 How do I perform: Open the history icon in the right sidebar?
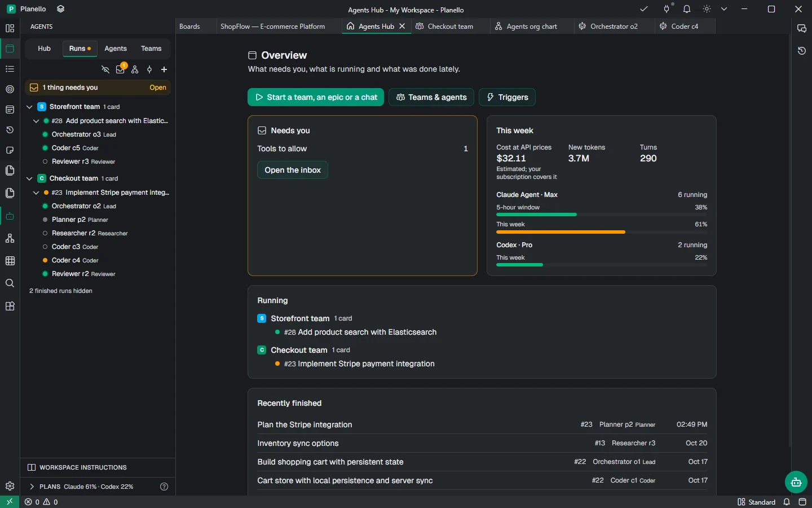click(x=802, y=51)
